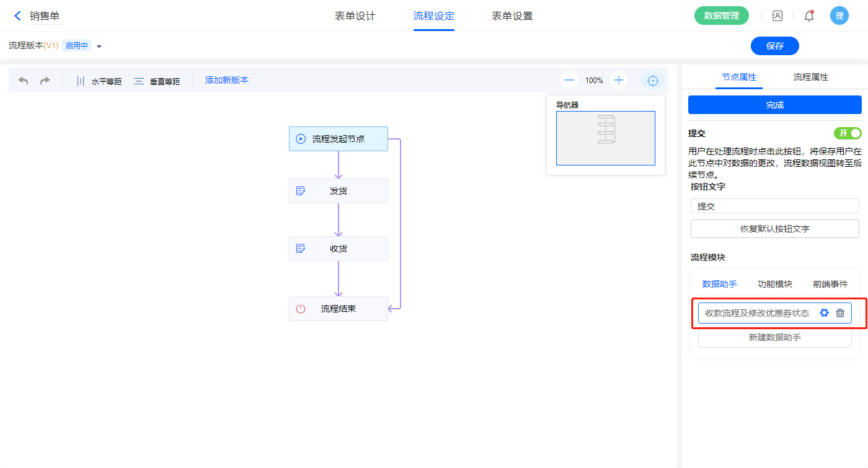The image size is (868, 468).
Task: Click the 按钮文字 input field
Action: tap(774, 206)
